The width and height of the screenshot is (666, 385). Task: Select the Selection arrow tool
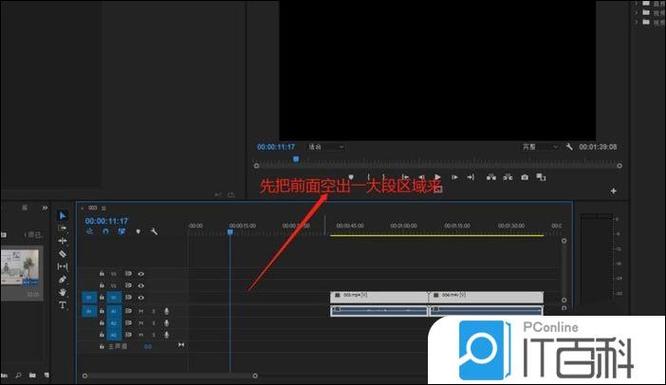click(x=62, y=215)
